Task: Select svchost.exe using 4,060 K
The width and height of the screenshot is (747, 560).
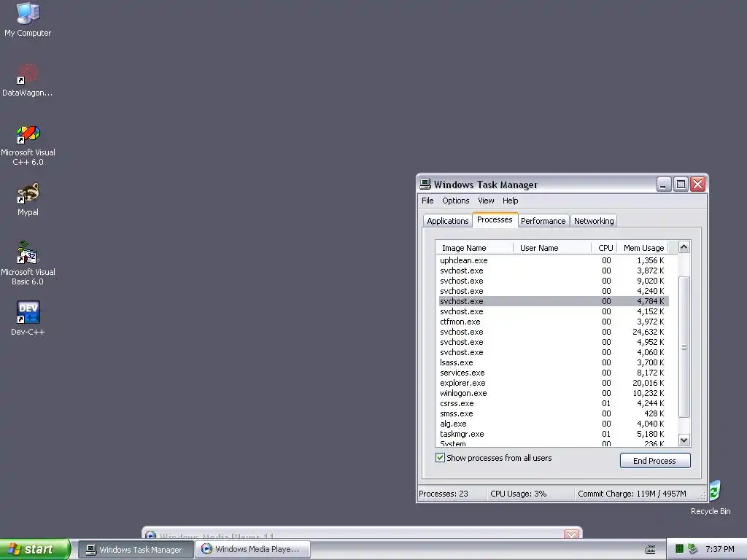Action: tap(554, 352)
